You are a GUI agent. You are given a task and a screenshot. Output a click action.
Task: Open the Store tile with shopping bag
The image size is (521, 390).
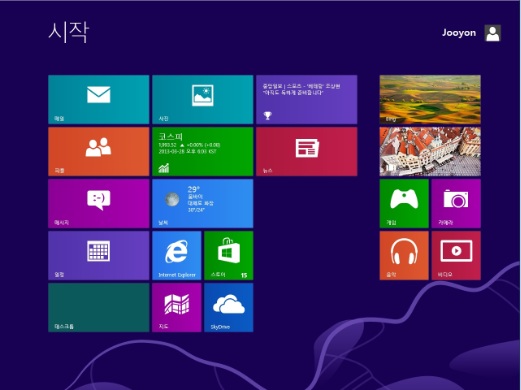coord(229,255)
